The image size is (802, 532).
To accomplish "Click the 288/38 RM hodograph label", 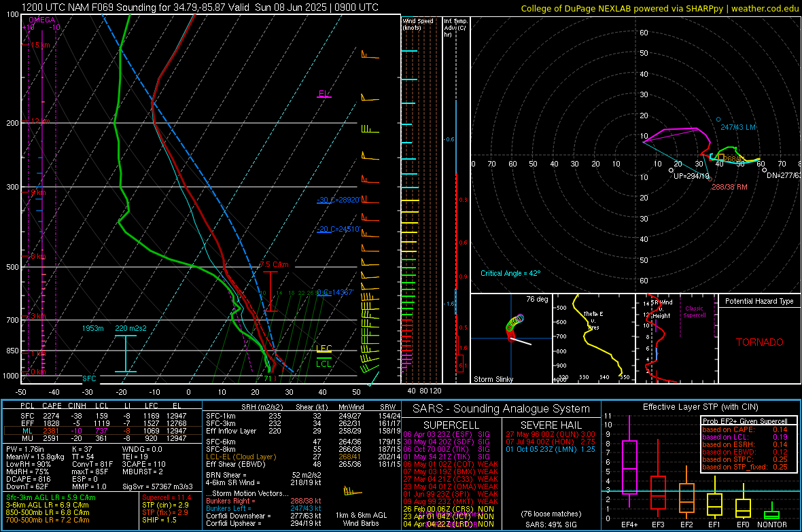I will [729, 187].
